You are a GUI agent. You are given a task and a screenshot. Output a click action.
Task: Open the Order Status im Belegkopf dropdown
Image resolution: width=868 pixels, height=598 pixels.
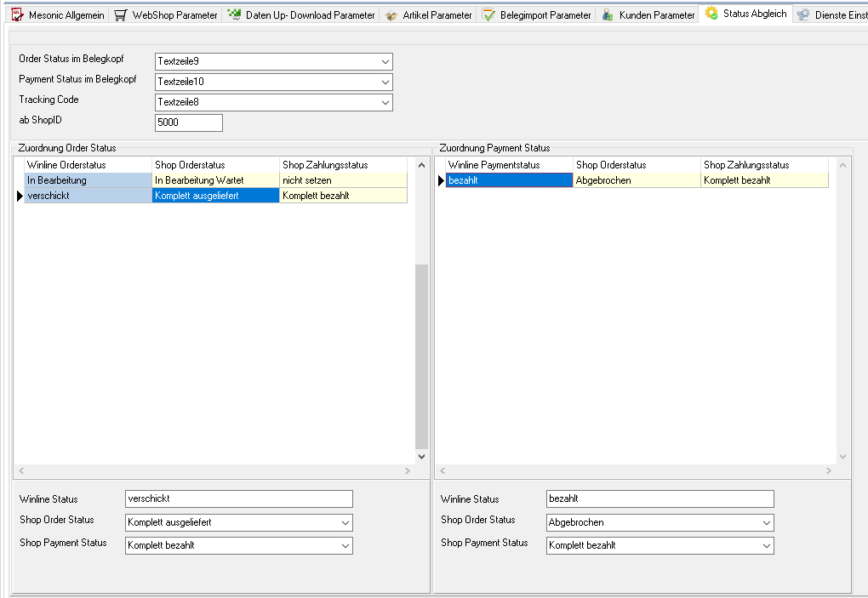385,62
